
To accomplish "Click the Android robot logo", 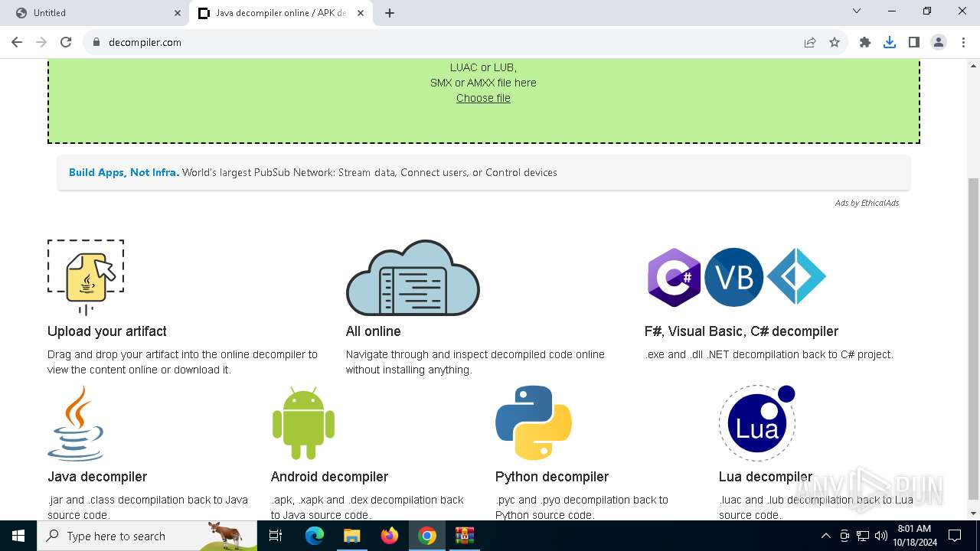I will tap(303, 423).
